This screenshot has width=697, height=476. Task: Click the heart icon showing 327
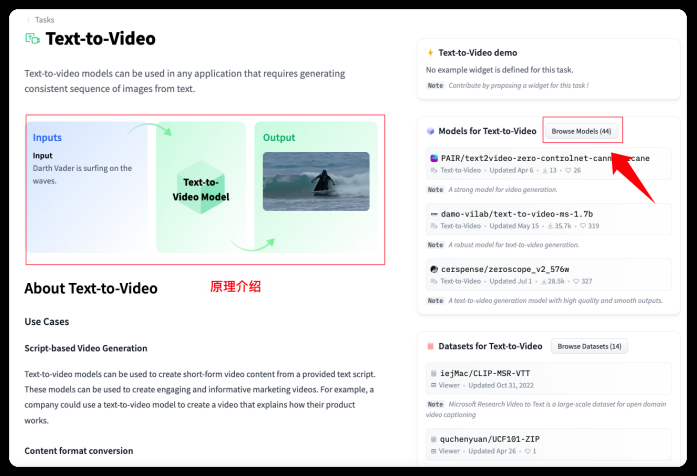tap(576, 281)
